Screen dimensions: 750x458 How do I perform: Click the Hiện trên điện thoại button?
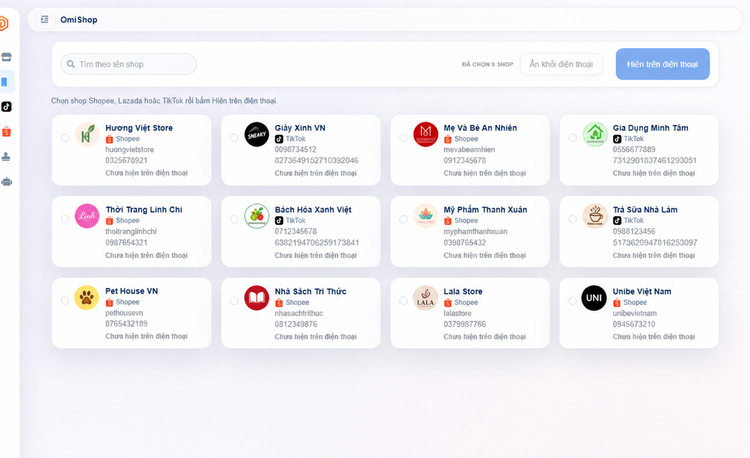(x=662, y=64)
